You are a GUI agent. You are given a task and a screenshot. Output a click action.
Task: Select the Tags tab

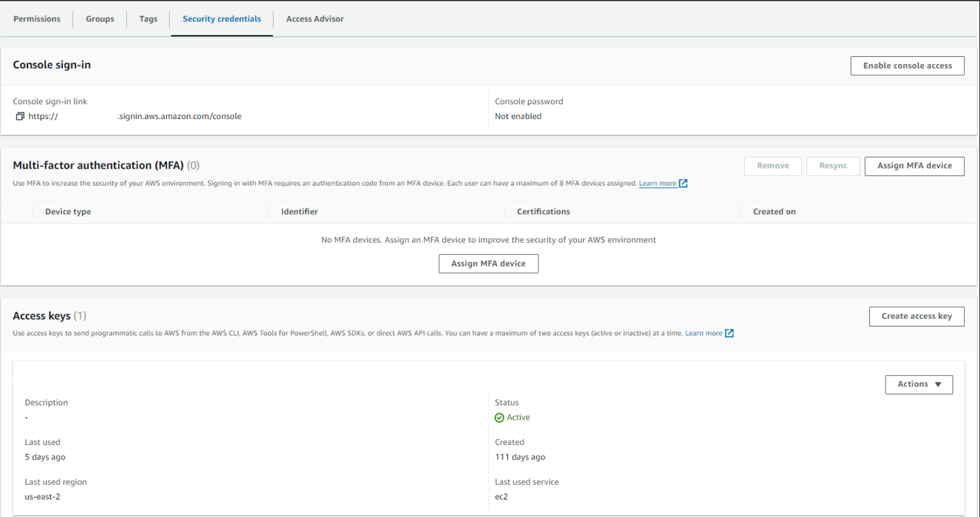(148, 19)
